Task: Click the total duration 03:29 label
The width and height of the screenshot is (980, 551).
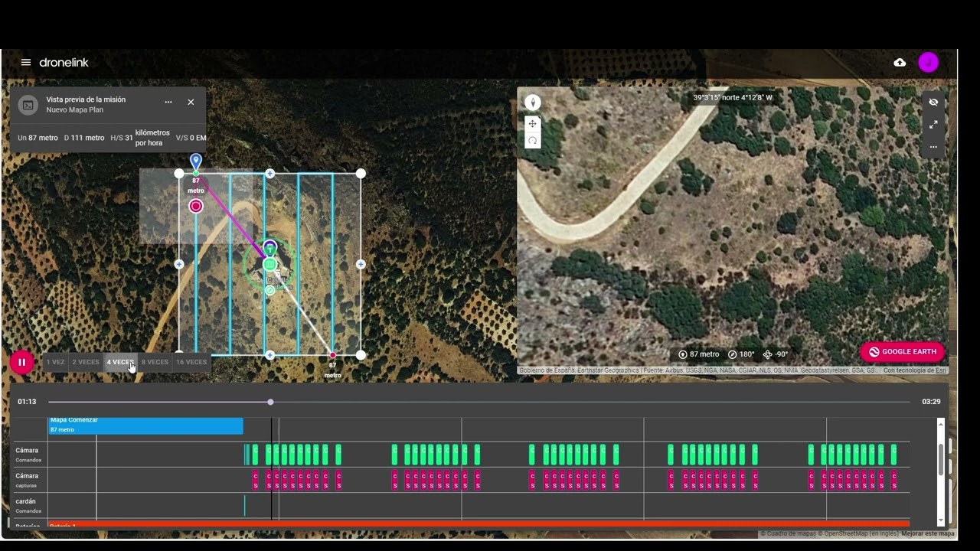Action: click(x=931, y=402)
